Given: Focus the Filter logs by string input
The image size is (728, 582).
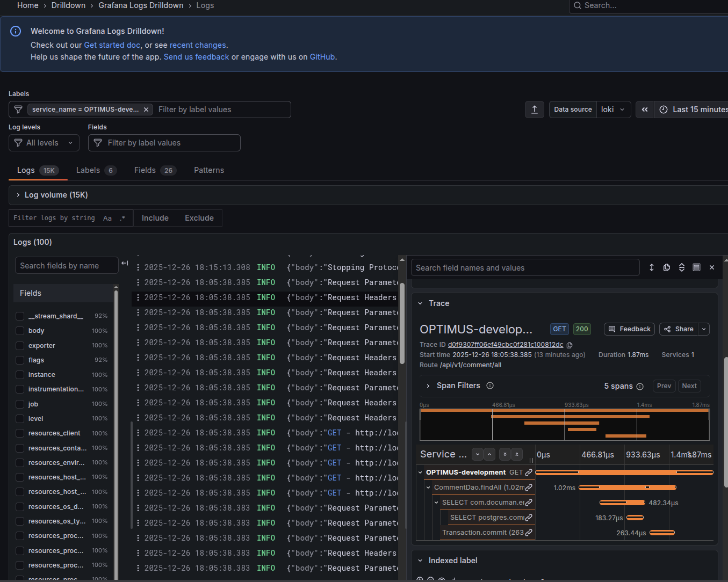Looking at the screenshot, I should point(54,218).
